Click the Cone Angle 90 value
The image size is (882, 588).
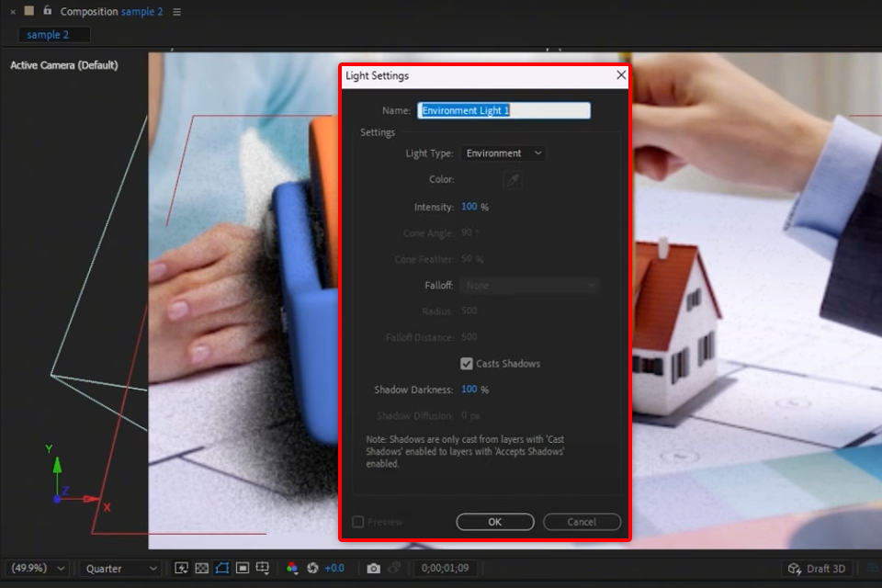[x=467, y=233]
